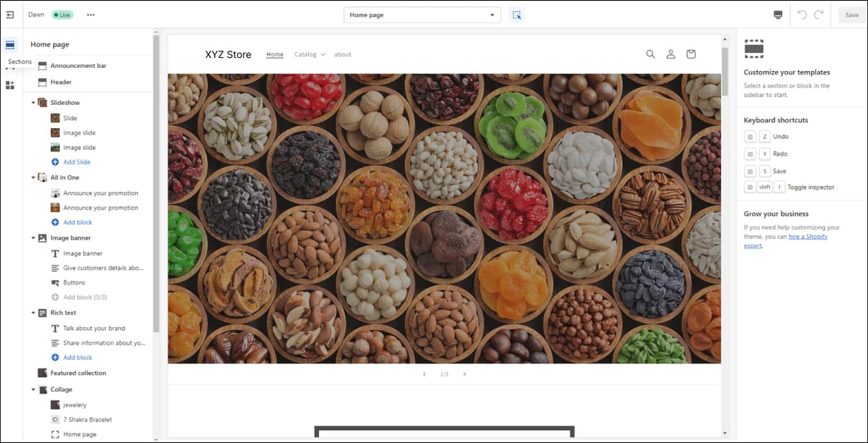This screenshot has width=868, height=443.
Task: Go to next slide with right arrow
Action: click(x=464, y=374)
